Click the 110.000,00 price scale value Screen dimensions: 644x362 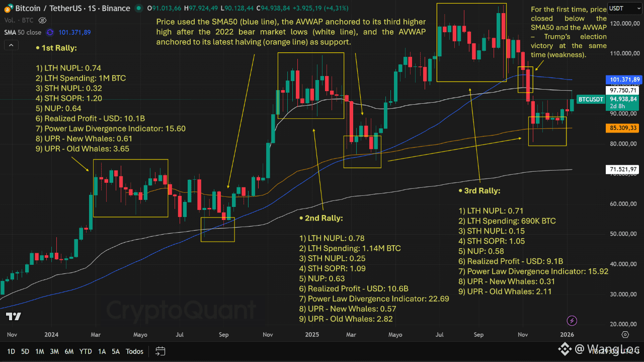625,53
